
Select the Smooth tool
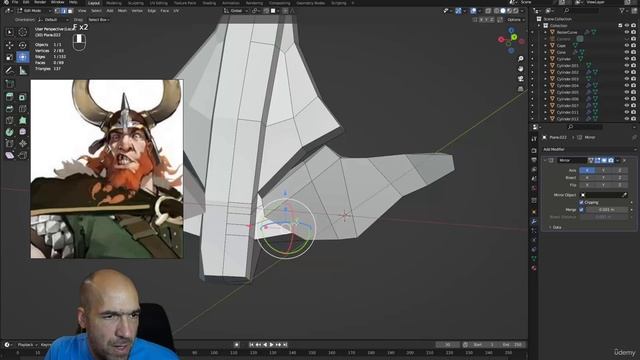tap(22, 132)
